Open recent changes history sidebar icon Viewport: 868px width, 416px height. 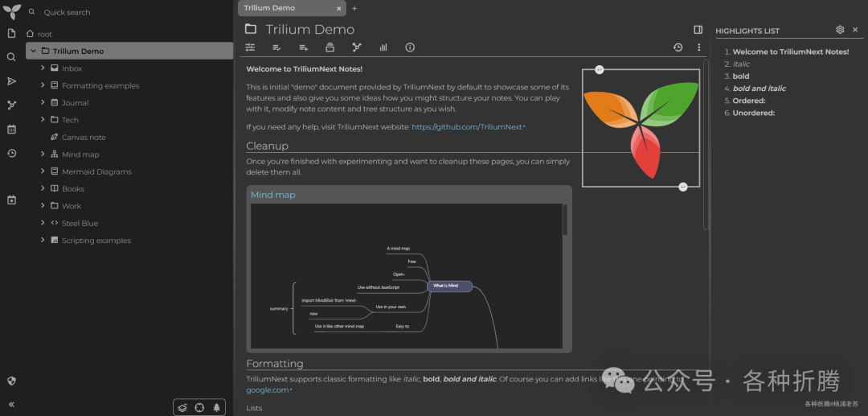[x=11, y=154]
